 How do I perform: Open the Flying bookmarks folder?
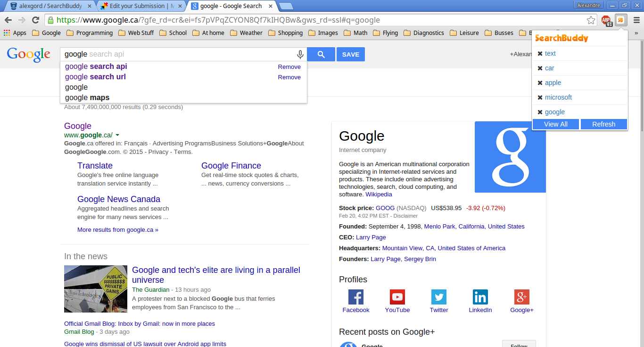[385, 33]
